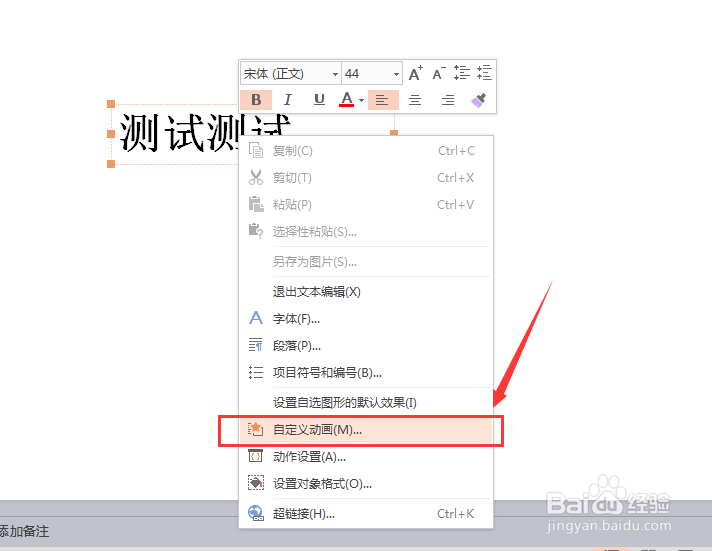Click the scissors icon beside 剪切(T)
Screen dimensions: 712x551
[256, 177]
